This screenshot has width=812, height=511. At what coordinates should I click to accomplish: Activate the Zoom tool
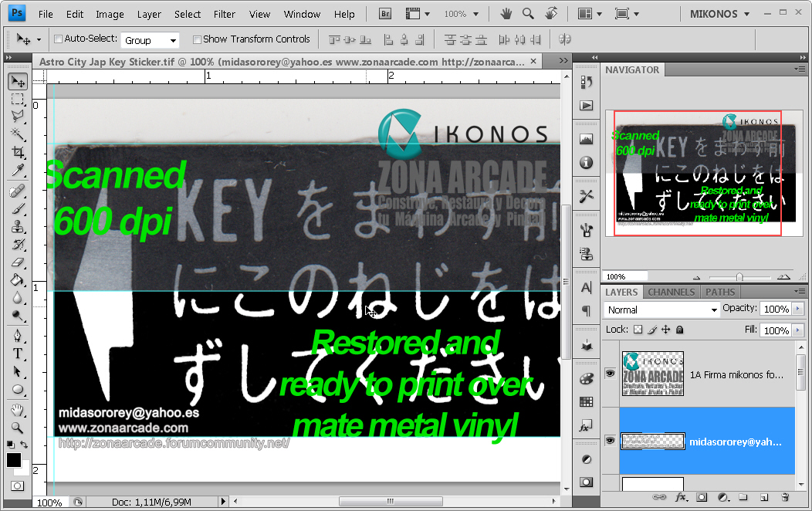17,428
